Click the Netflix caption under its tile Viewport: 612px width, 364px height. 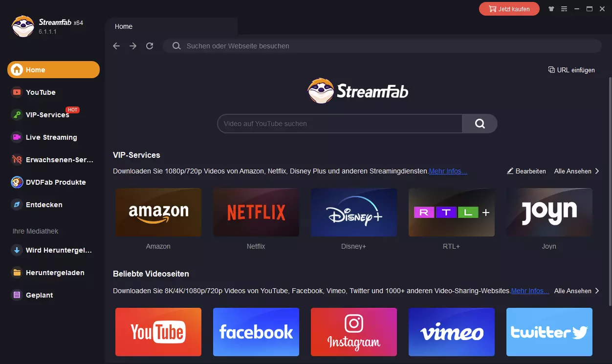[x=256, y=246]
